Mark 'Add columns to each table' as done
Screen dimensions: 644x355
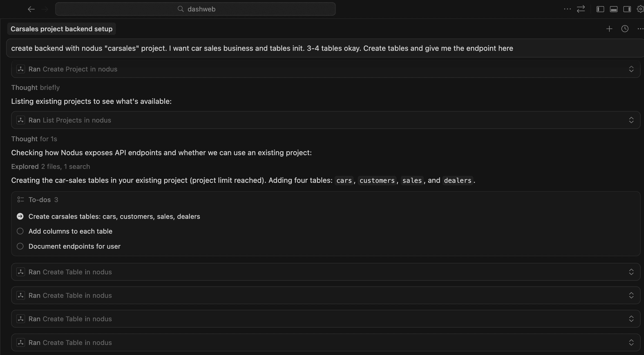tap(20, 231)
